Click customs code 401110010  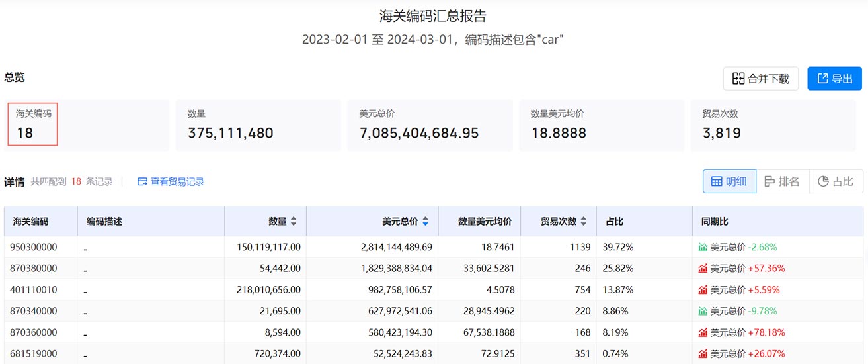tap(34, 290)
